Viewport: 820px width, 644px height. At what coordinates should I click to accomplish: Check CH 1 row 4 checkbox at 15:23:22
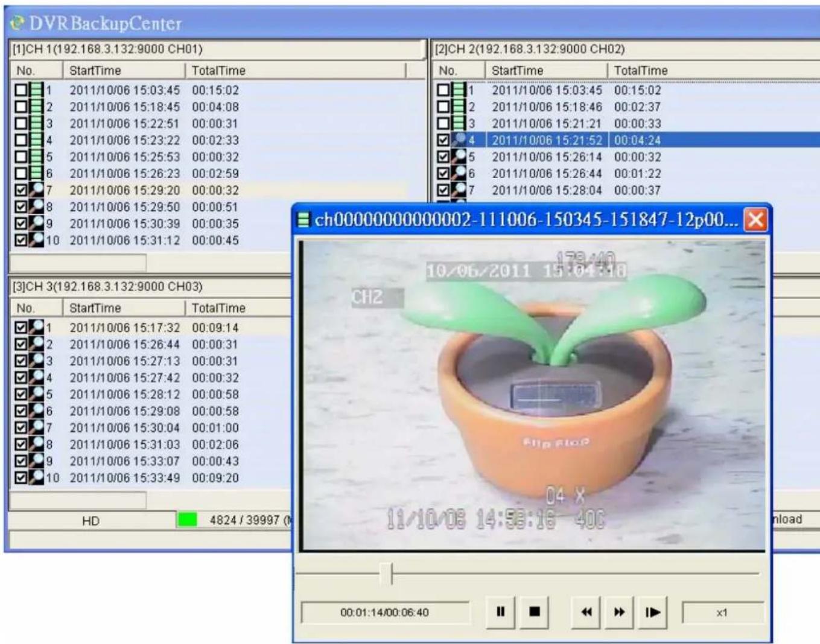21,140
